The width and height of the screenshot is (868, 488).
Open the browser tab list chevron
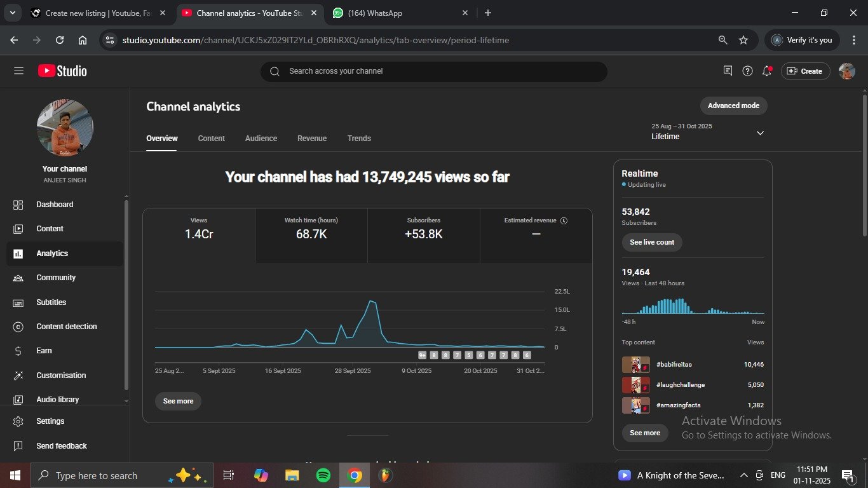pos(12,13)
